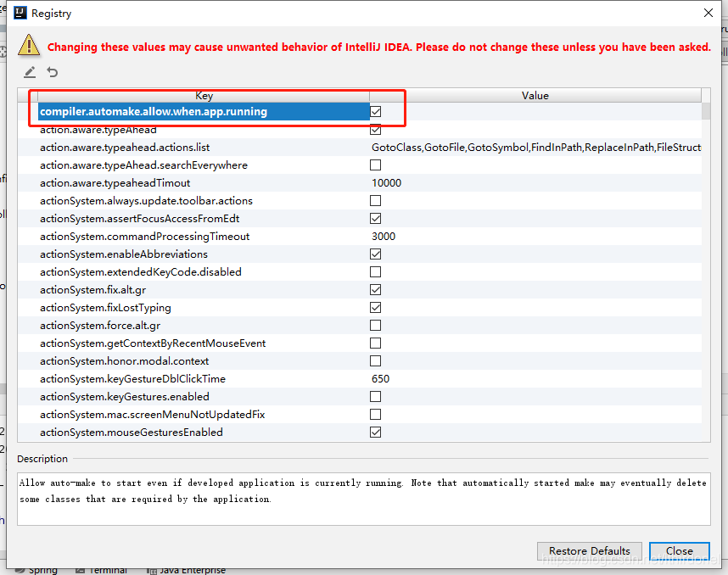Screen dimensions: 728x575
Task: Toggle actionSystem.fix.alt.gr checkbox
Action: click(376, 290)
